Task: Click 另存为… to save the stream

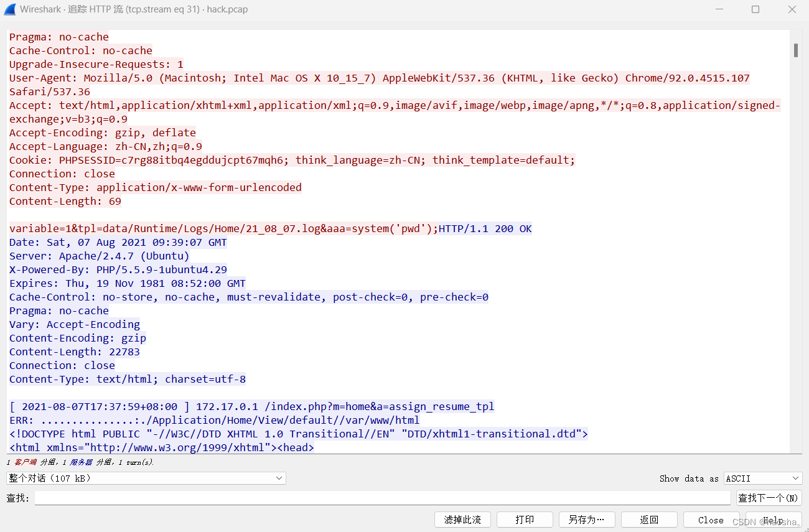Action: coord(586,519)
